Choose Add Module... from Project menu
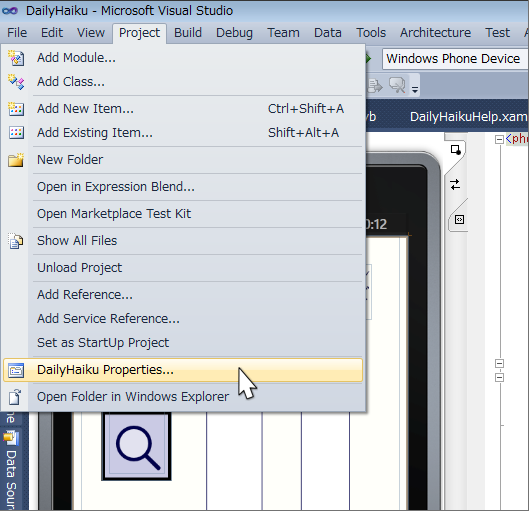 coord(183,58)
